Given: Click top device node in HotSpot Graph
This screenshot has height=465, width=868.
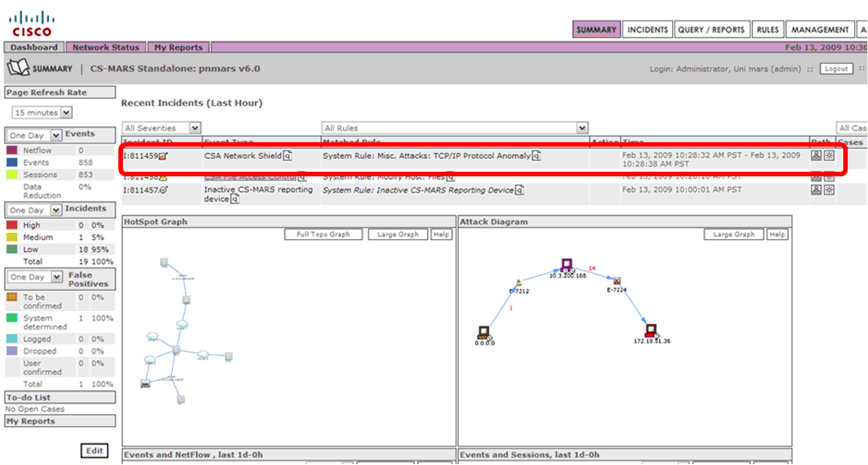Looking at the screenshot, I should click(x=164, y=262).
